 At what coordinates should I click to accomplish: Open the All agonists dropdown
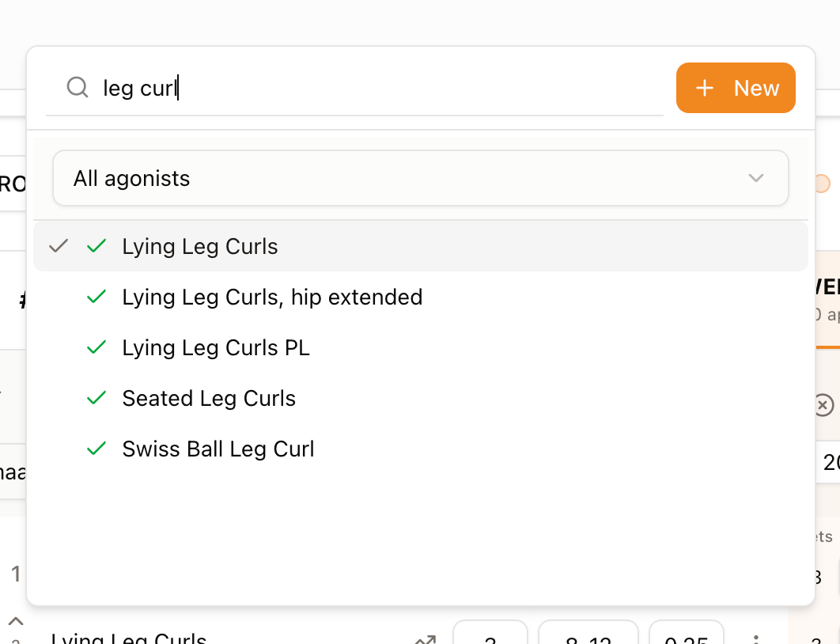pyautogui.click(x=421, y=178)
